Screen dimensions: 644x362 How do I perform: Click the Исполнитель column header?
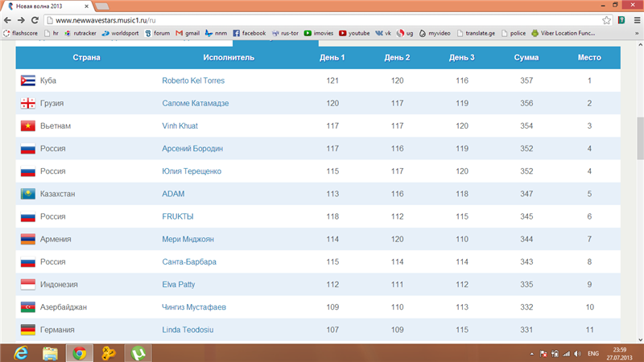[229, 57]
